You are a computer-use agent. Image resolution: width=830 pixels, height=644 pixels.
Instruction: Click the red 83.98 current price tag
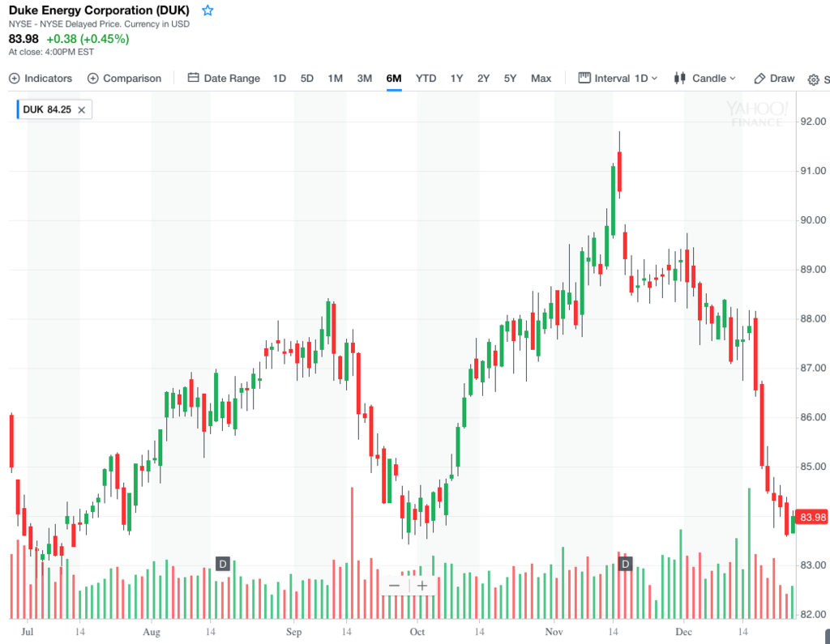(812, 517)
